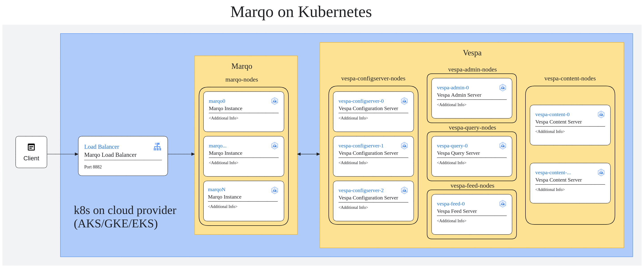Click the vespa-configserver-2 cube icon

point(404,190)
